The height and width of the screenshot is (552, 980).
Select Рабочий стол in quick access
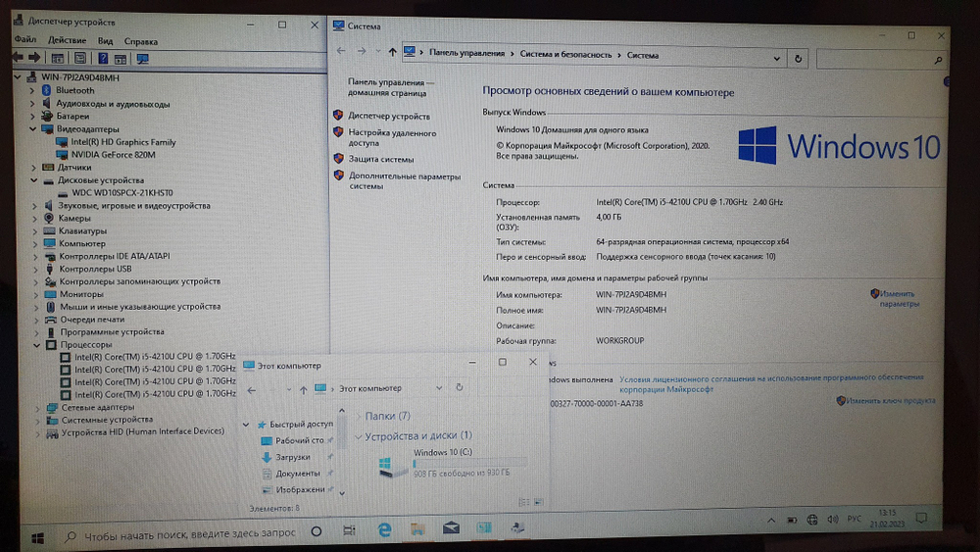299,441
